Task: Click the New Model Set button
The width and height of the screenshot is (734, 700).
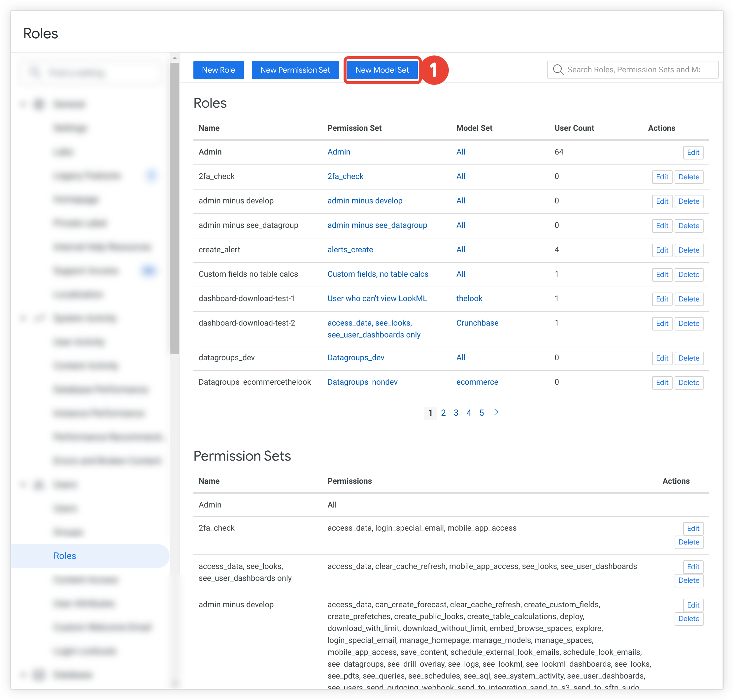Action: tap(382, 70)
